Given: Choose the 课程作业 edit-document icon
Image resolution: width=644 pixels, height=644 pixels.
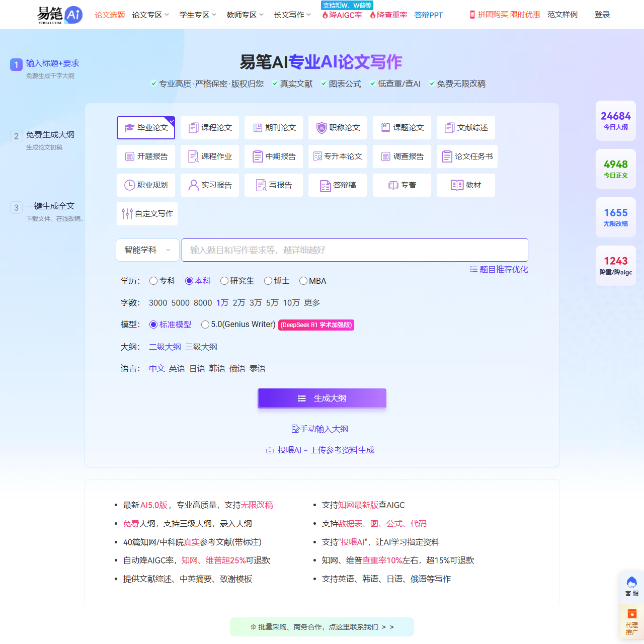Looking at the screenshot, I should (x=194, y=156).
